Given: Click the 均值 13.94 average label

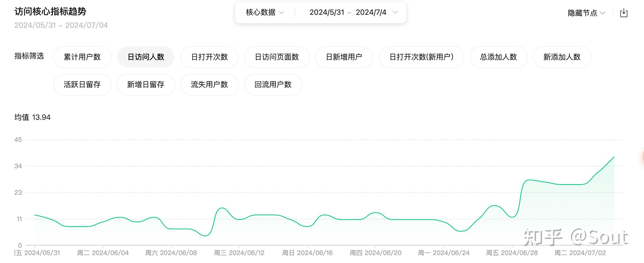Looking at the screenshot, I should [32, 117].
